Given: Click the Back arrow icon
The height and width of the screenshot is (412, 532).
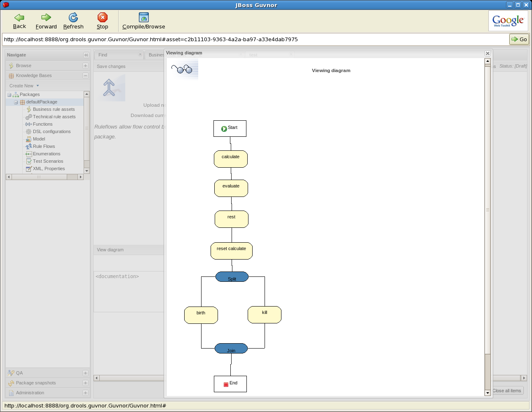Looking at the screenshot, I should pyautogui.click(x=19, y=17).
